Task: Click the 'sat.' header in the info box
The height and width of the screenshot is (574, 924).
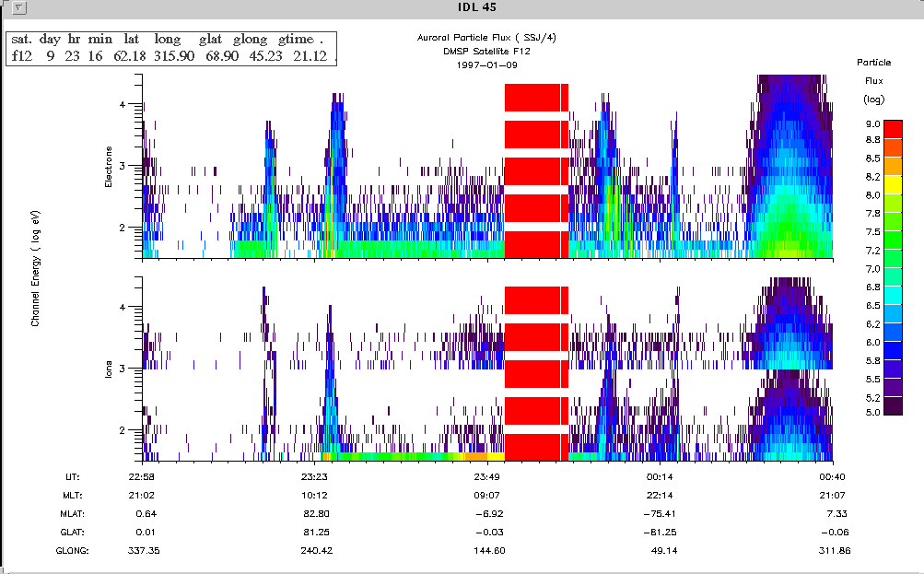Action: pyautogui.click(x=22, y=40)
